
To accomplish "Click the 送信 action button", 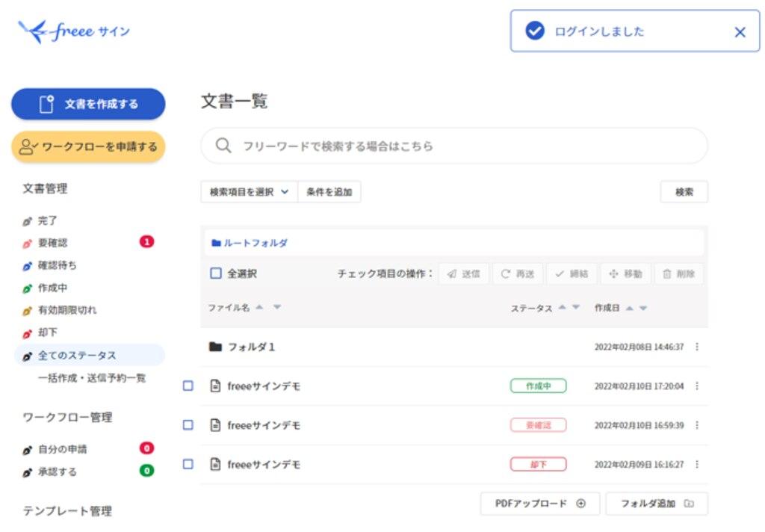I will point(463,273).
